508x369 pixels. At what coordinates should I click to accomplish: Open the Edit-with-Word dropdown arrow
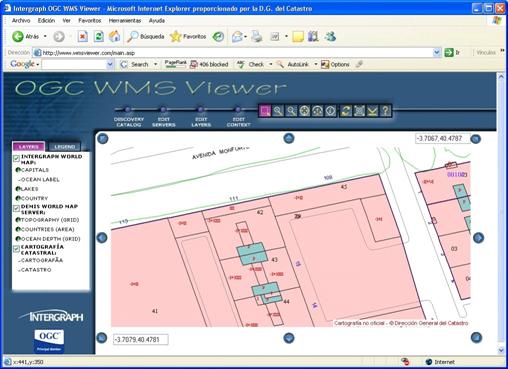286,36
